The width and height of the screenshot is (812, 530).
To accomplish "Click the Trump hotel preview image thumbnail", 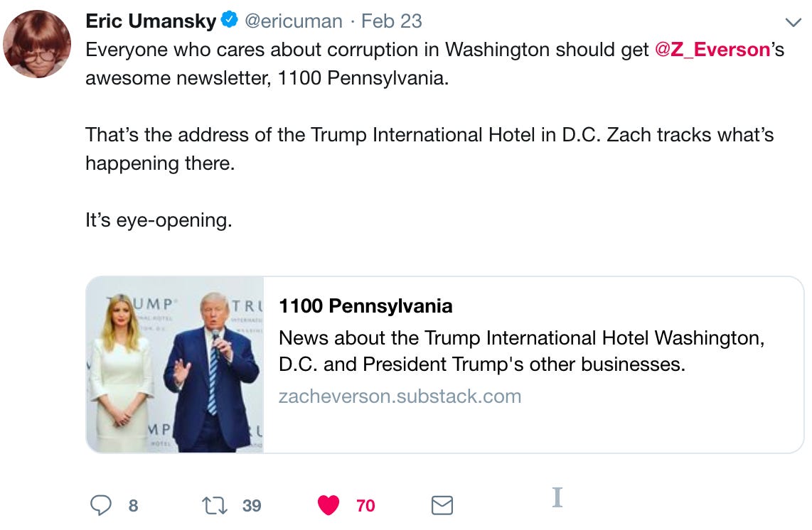I will point(175,365).
